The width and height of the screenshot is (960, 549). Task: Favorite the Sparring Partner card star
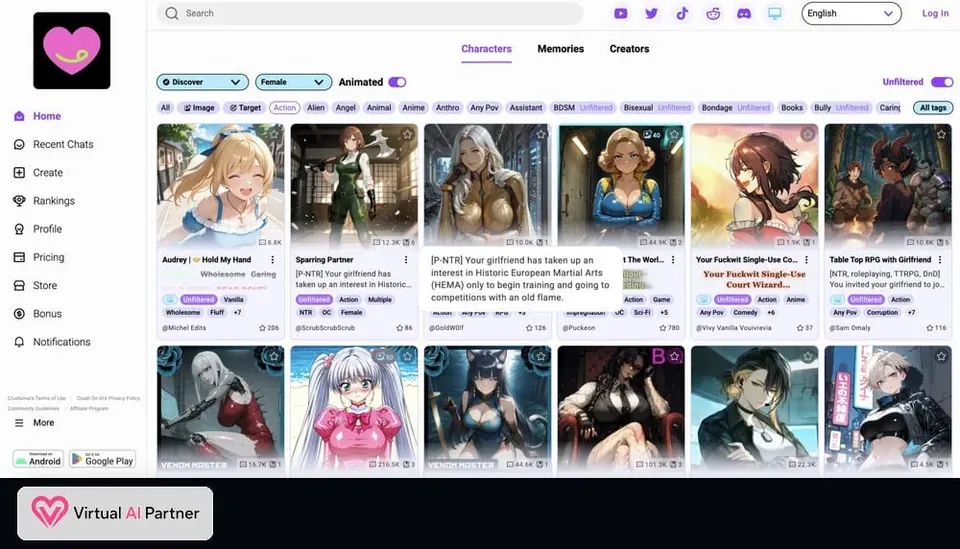pos(407,134)
